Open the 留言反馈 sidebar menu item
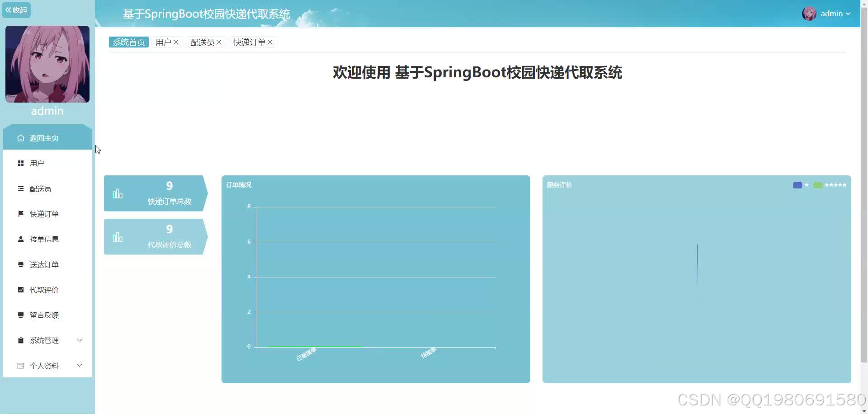This screenshot has width=868, height=414. [47, 315]
